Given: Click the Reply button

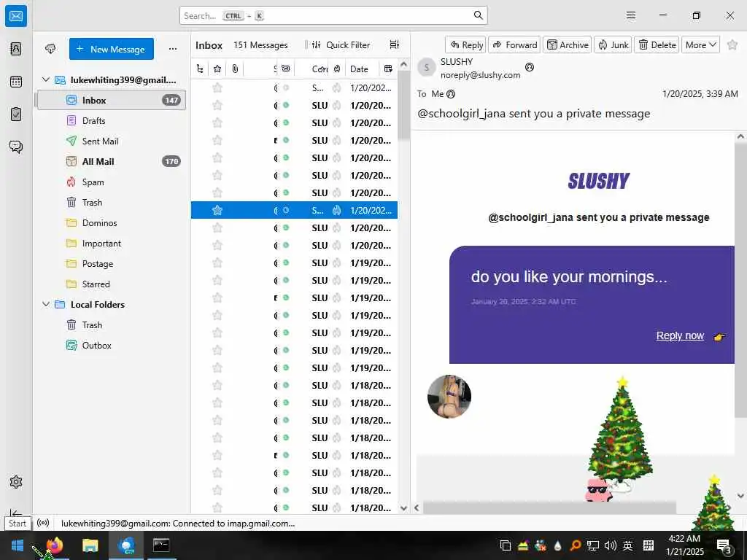Looking at the screenshot, I should [466, 44].
